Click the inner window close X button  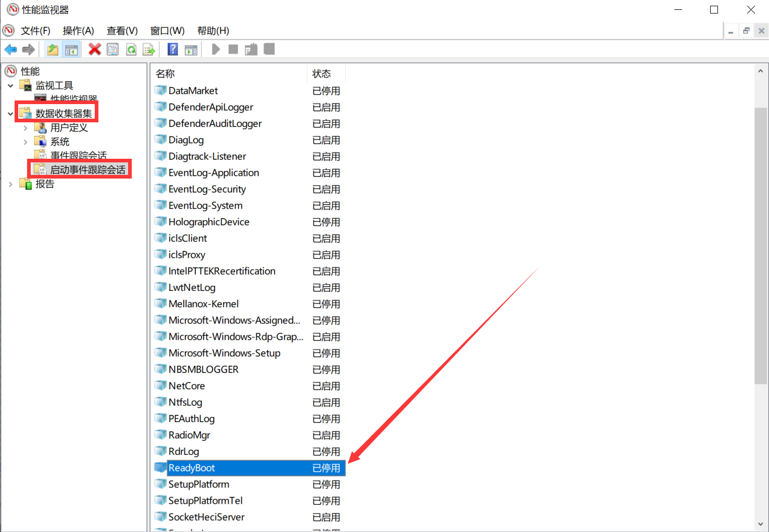pyautogui.click(x=761, y=31)
